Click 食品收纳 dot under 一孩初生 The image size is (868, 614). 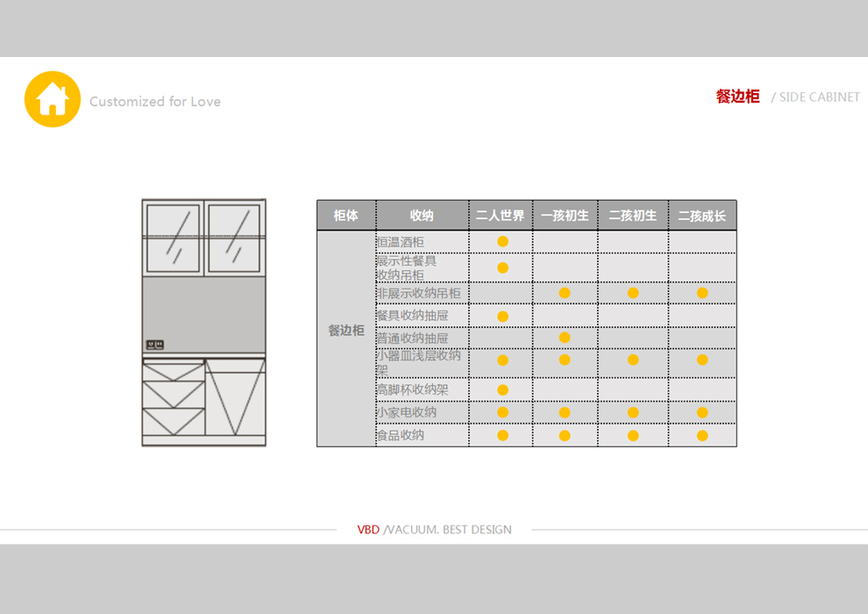(565, 436)
